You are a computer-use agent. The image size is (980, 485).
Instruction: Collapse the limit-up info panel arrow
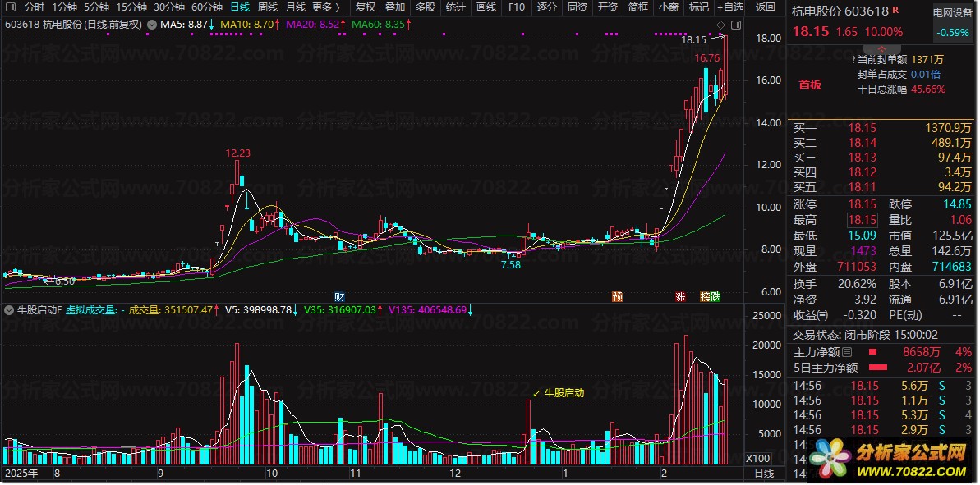tap(881, 48)
